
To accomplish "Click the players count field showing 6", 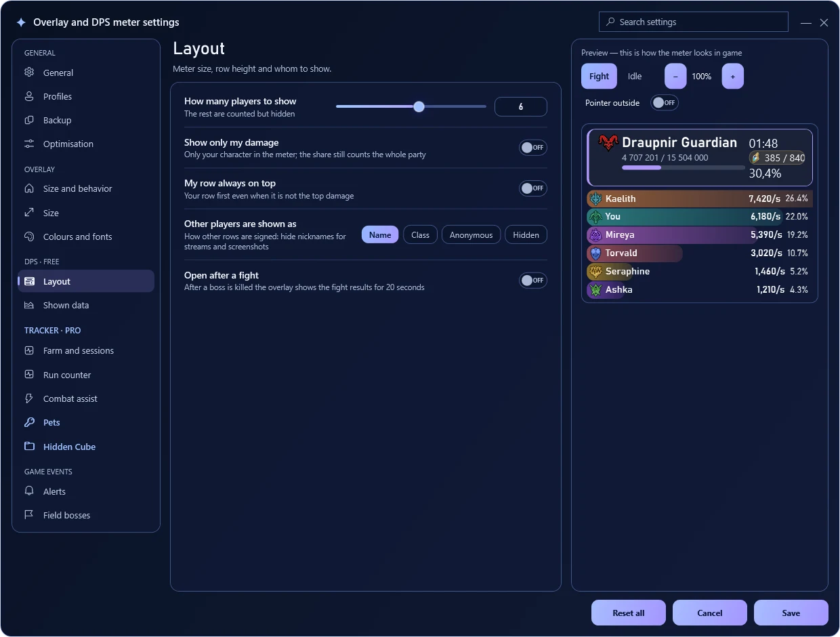I will point(521,107).
